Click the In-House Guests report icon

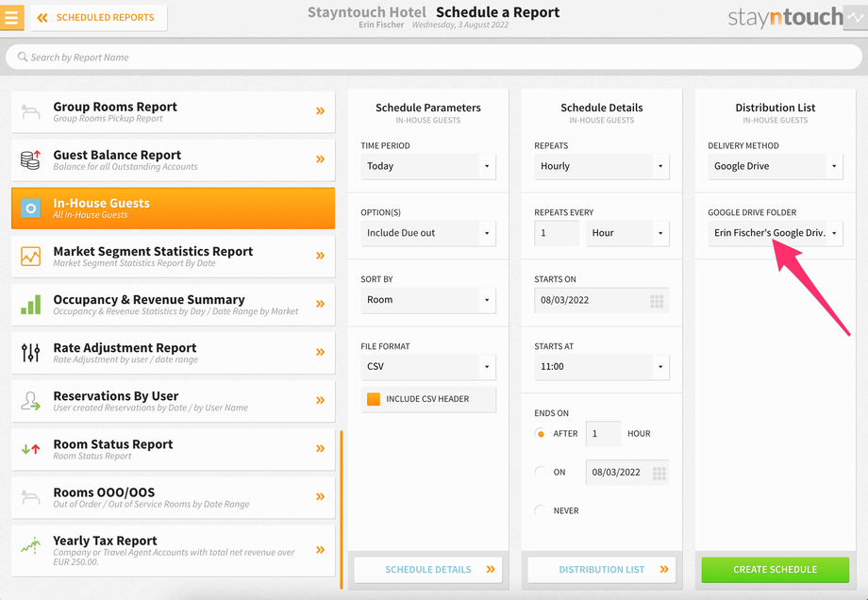click(x=30, y=208)
